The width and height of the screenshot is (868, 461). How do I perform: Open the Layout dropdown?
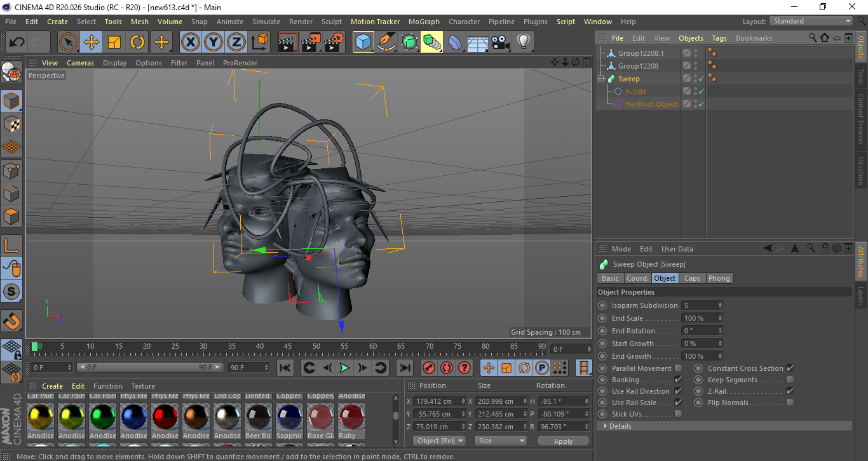(811, 21)
